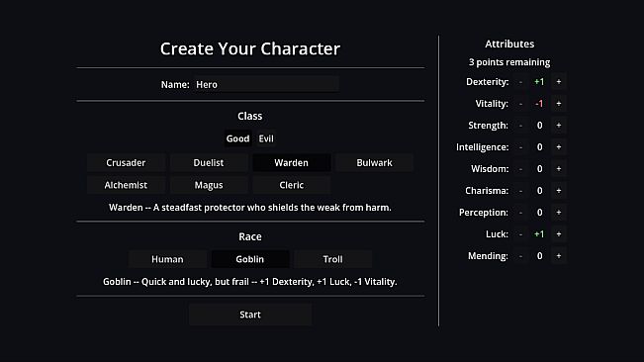This screenshot has width=644, height=362.
Task: Click the Start button
Action: 250,315
